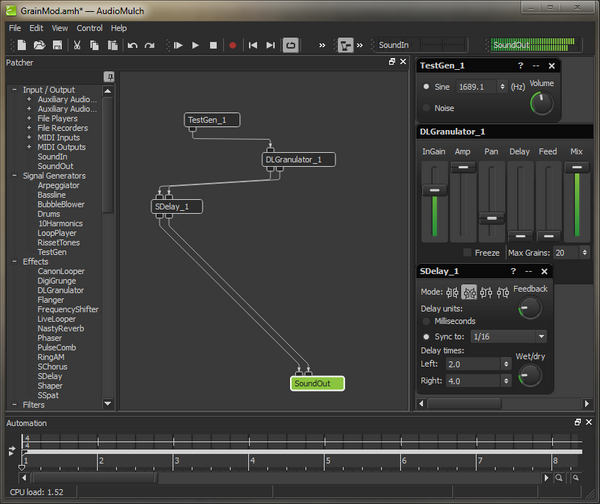Toggle the Loop button in the toolbar
Viewport: 600px width, 504px height.
point(291,45)
